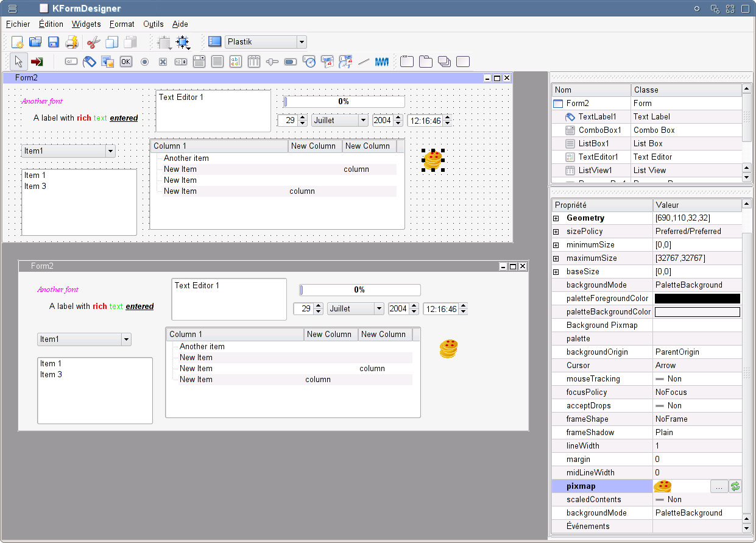Select the Radio Button widget tool
The image size is (756, 543).
[x=144, y=62]
